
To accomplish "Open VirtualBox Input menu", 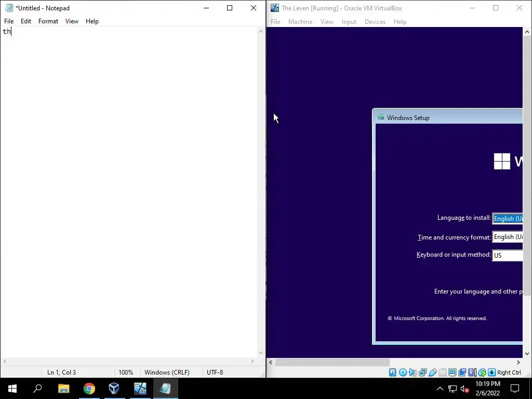I will (349, 22).
